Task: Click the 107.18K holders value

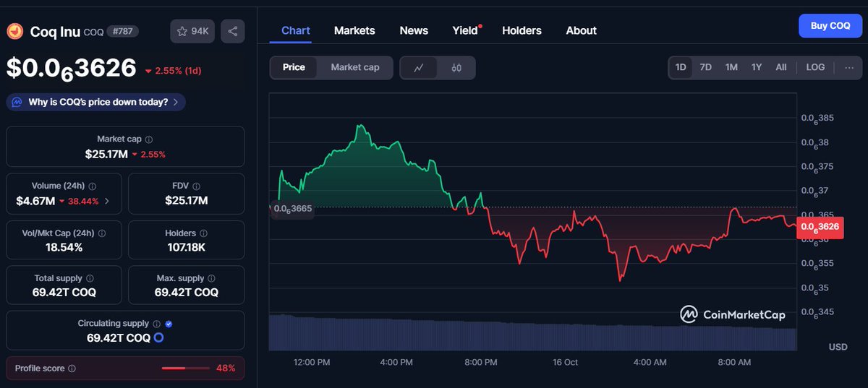Action: pyautogui.click(x=186, y=247)
